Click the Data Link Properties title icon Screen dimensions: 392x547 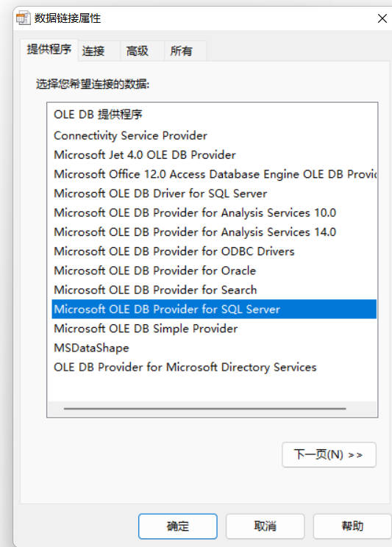24,18
